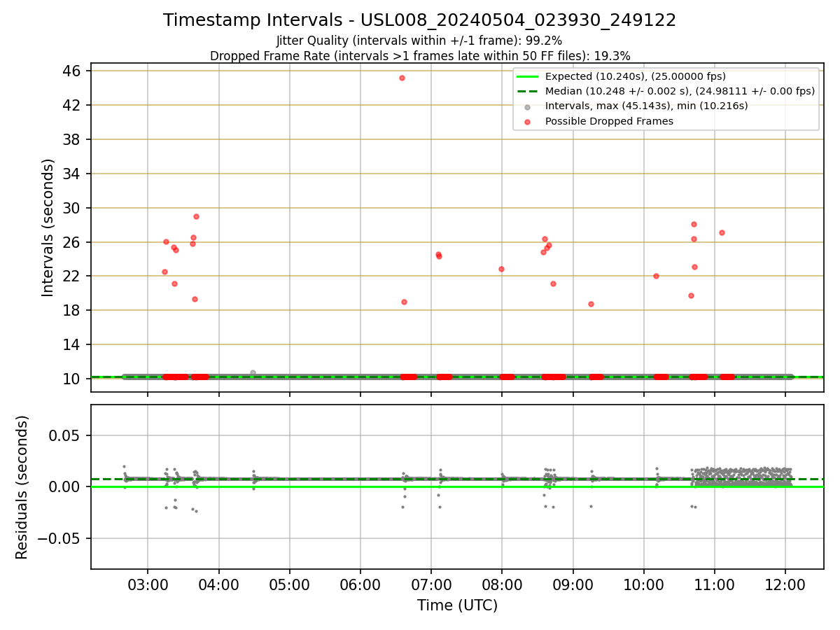Click the 03:00 tick label on time axis
The height and width of the screenshot is (630, 840).
point(148,584)
